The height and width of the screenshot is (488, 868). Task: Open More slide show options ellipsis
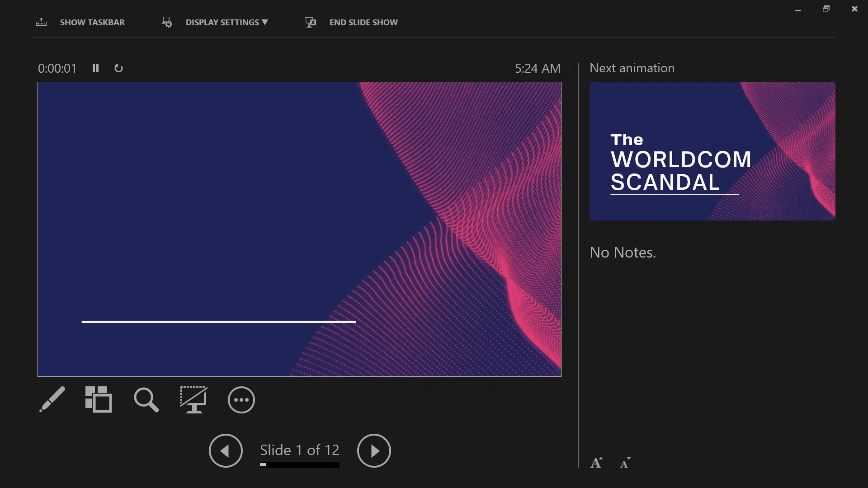(241, 400)
